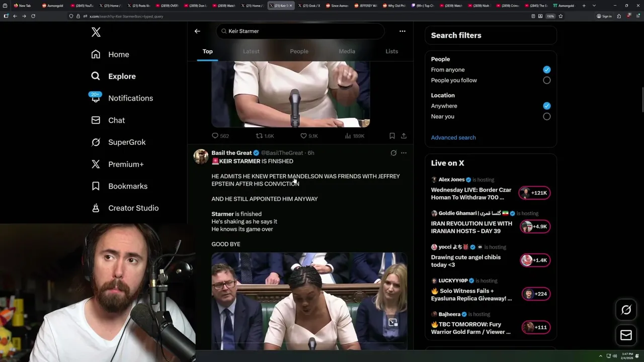Open Alex Jones live broadcast
This screenshot has width=644, height=362.
pos(471,194)
